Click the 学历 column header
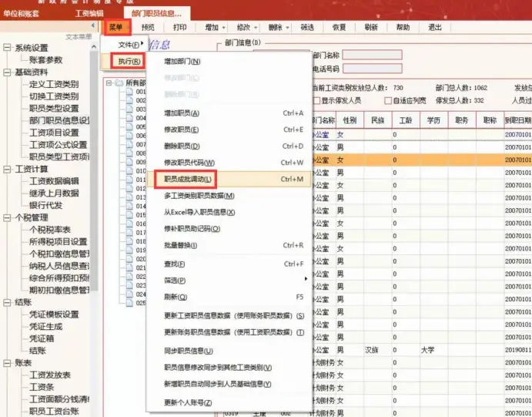The width and height of the screenshot is (532, 417). click(x=434, y=120)
